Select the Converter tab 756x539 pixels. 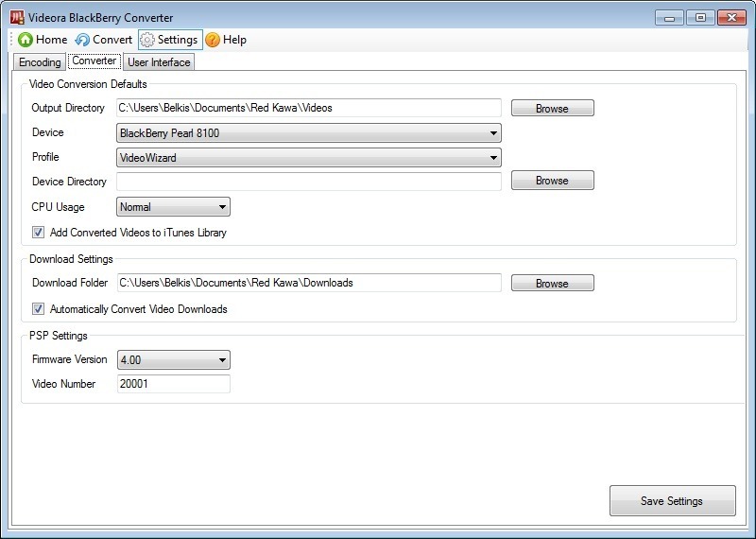click(x=94, y=61)
